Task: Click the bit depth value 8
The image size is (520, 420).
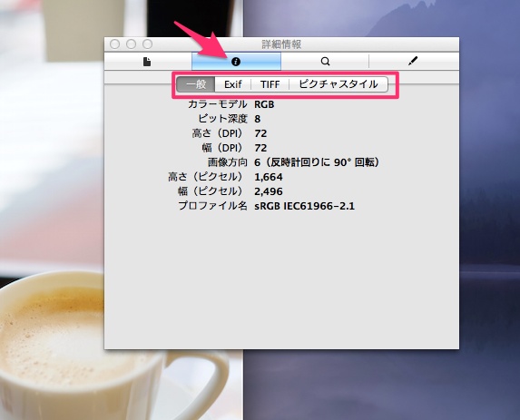Action: [x=258, y=119]
